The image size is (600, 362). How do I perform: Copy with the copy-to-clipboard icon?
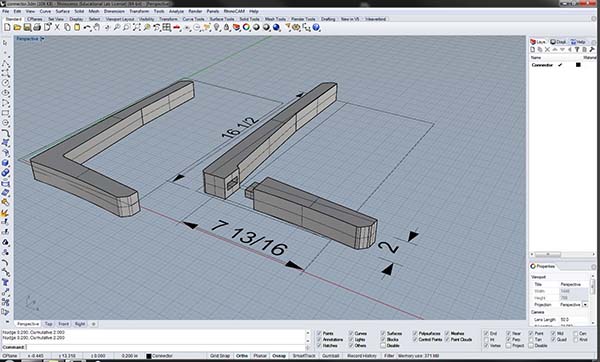pyautogui.click(x=67, y=27)
